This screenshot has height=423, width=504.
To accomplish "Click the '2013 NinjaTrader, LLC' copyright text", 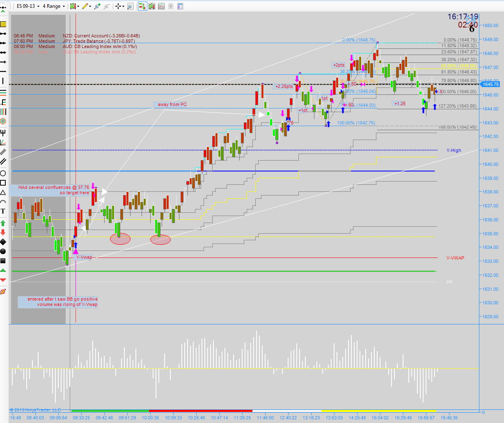I will point(35,410).
